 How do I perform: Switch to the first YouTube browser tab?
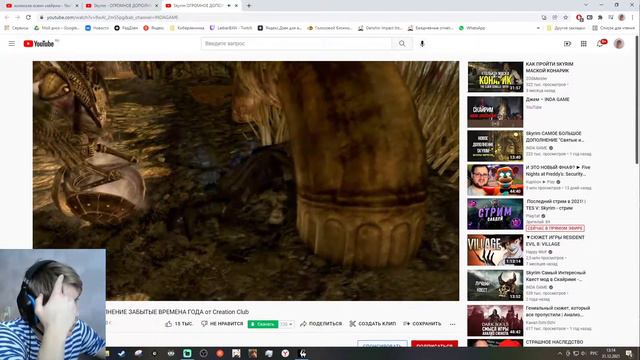pos(41,6)
